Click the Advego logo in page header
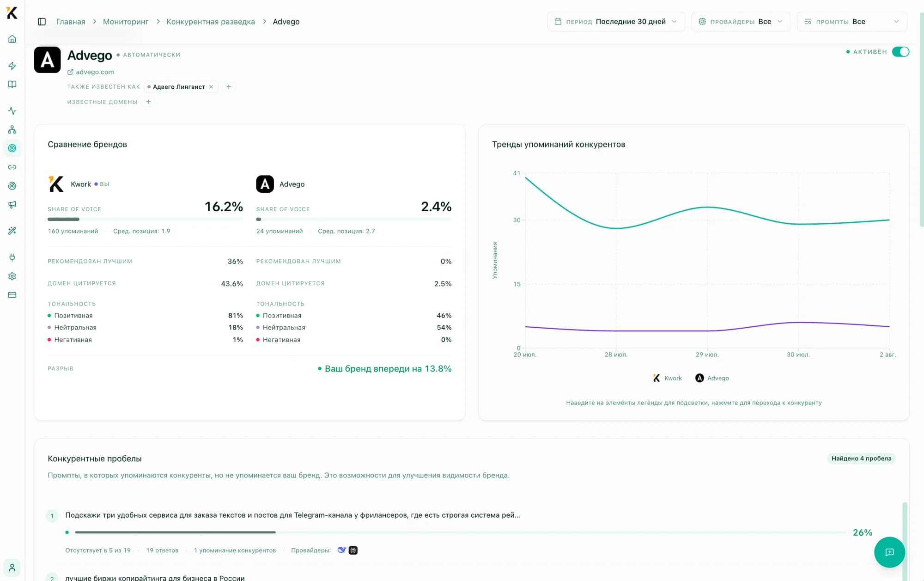The width and height of the screenshot is (924, 581). click(48, 60)
